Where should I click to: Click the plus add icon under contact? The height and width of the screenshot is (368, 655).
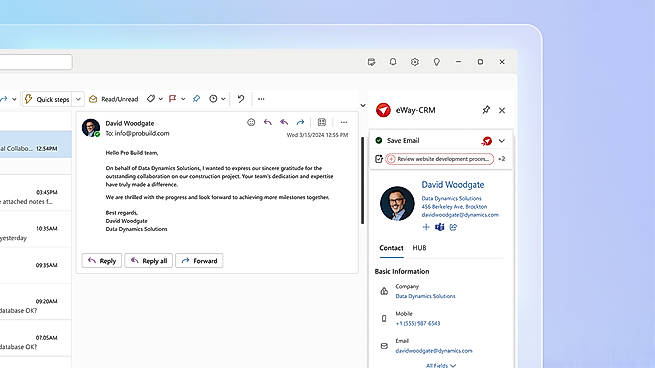(x=426, y=227)
